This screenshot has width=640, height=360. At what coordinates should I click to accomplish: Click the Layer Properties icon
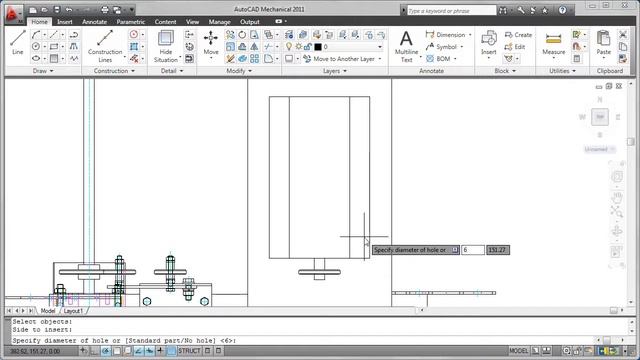click(x=289, y=35)
